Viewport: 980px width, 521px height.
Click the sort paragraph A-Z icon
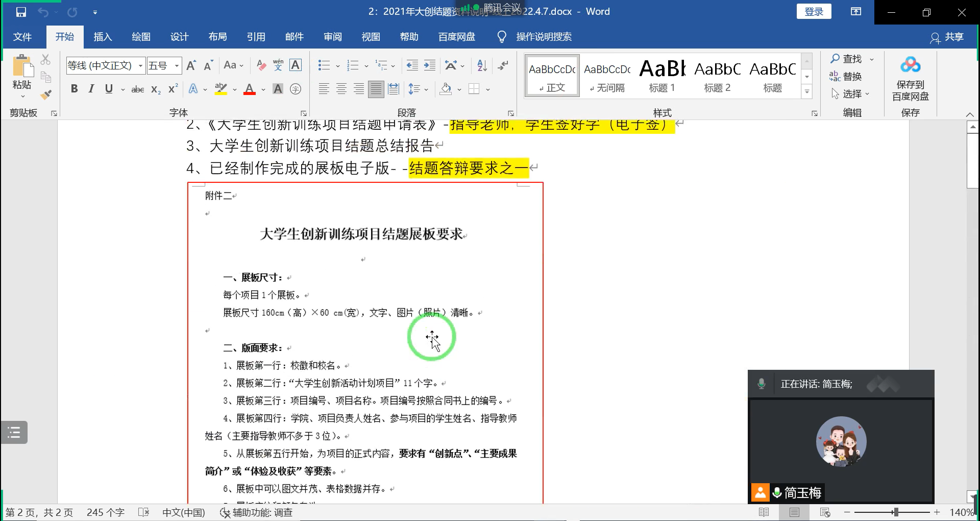pos(481,65)
